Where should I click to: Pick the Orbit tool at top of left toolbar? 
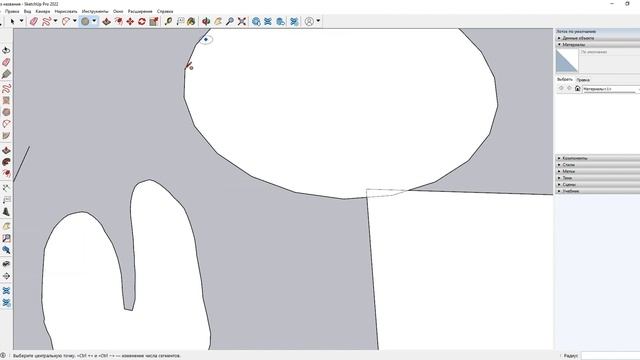point(6,50)
